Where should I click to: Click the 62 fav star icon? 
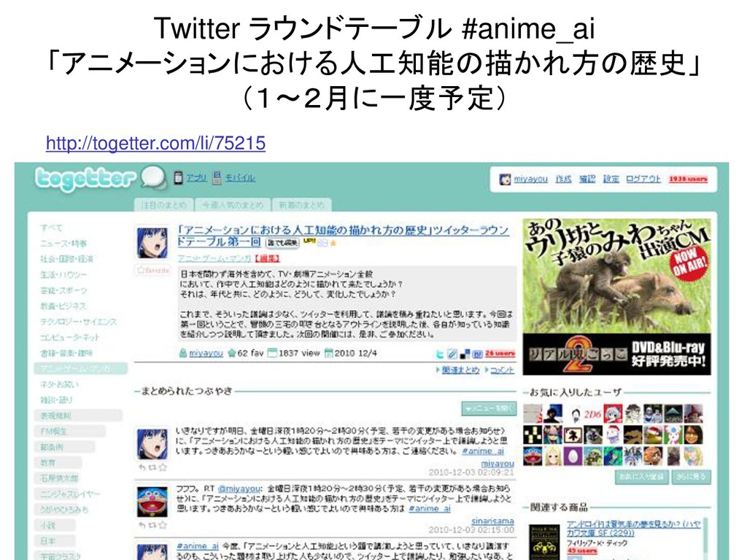click(231, 354)
